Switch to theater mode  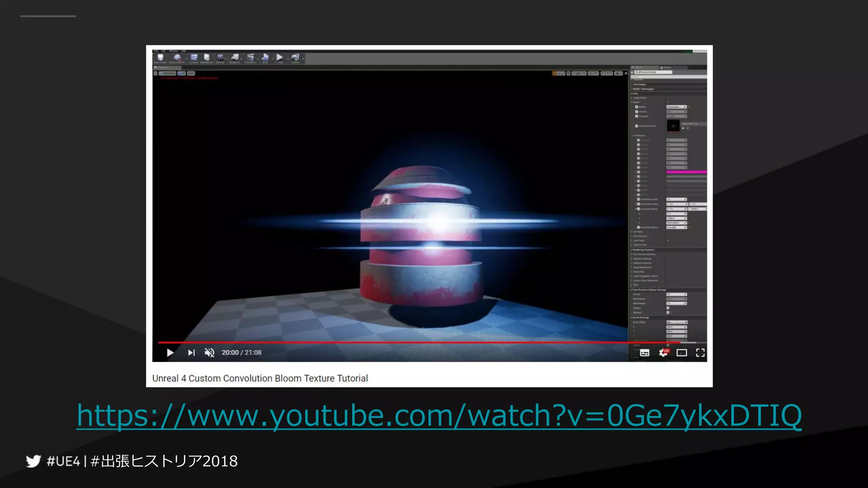(x=682, y=352)
